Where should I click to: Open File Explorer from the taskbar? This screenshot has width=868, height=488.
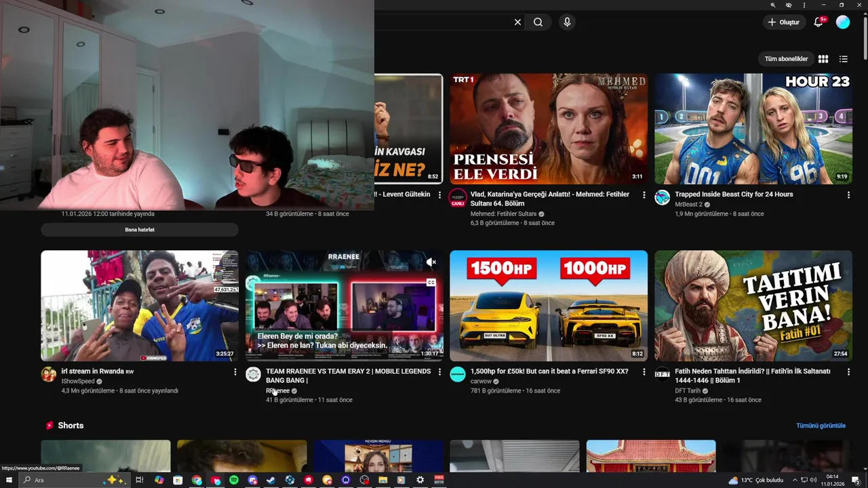[x=383, y=480]
